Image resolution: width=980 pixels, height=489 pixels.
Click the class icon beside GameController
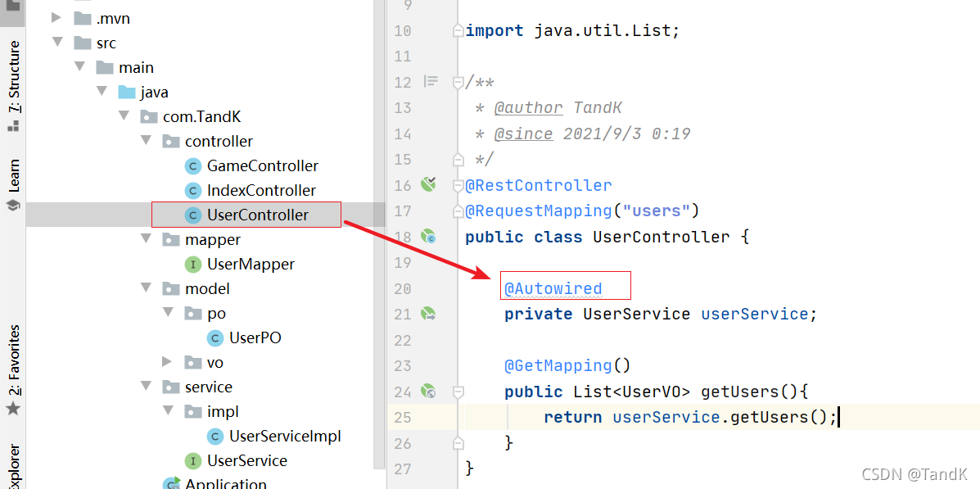[193, 165]
